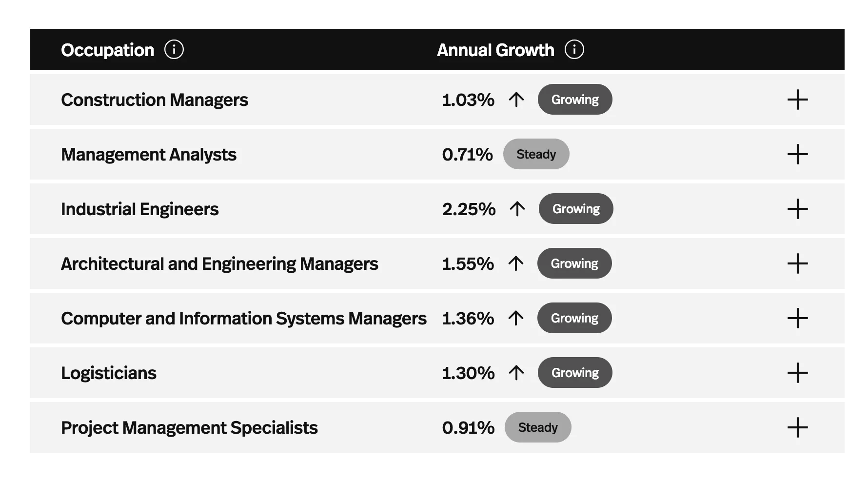Click the info icon beside Occupation
Image resolution: width=868 pixels, height=483 pixels.
click(174, 50)
